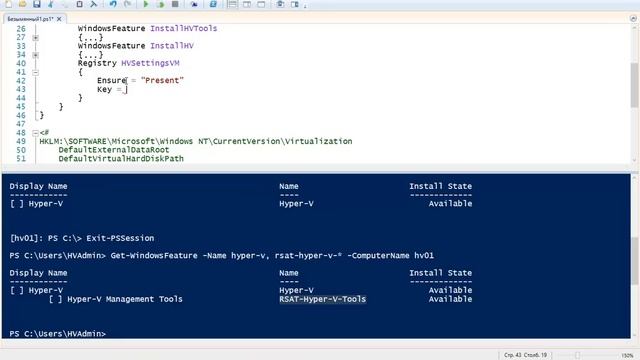Paste from clipboard using the Paste icon

point(80,4)
